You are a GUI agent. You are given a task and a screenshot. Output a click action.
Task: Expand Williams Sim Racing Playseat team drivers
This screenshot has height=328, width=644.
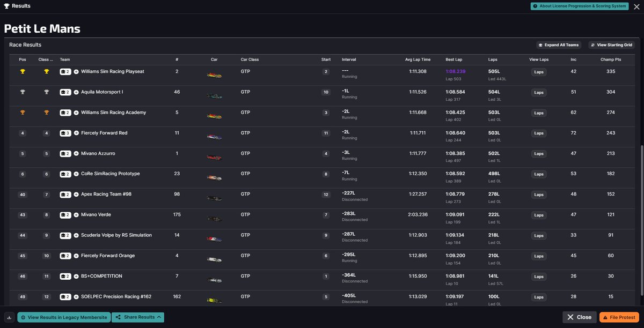(x=76, y=72)
